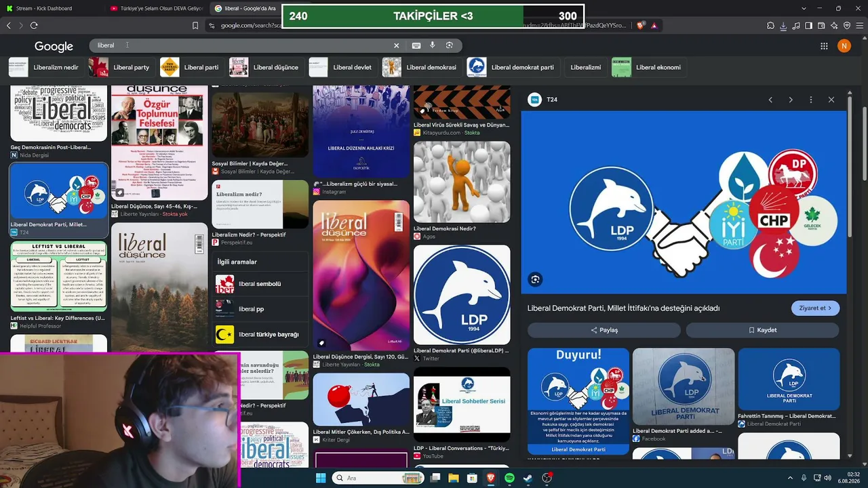The width and height of the screenshot is (868, 488).
Task: Toggle the browser sidebar panel
Action: [x=809, y=26]
